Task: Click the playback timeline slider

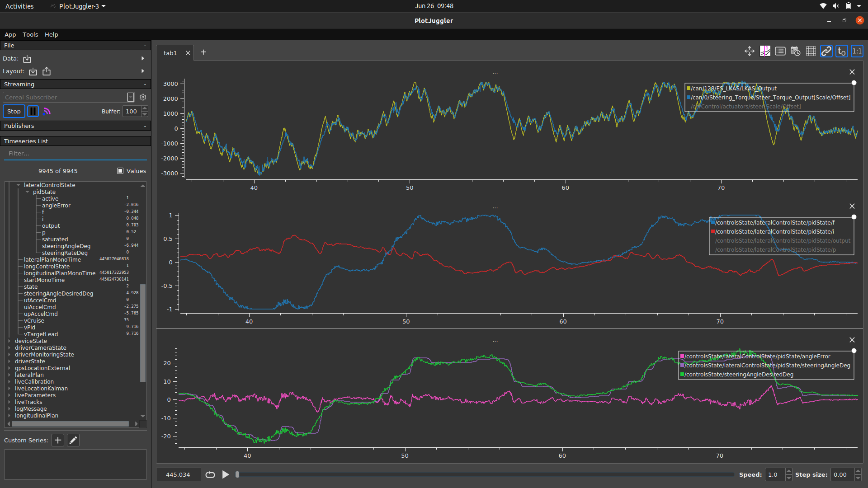Action: click(x=485, y=474)
